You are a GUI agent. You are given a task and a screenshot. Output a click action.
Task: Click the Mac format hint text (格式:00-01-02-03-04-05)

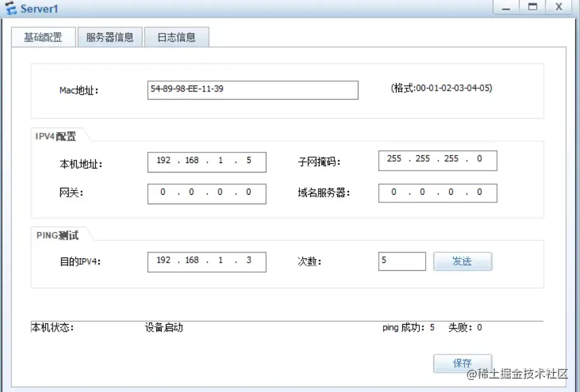pos(441,88)
